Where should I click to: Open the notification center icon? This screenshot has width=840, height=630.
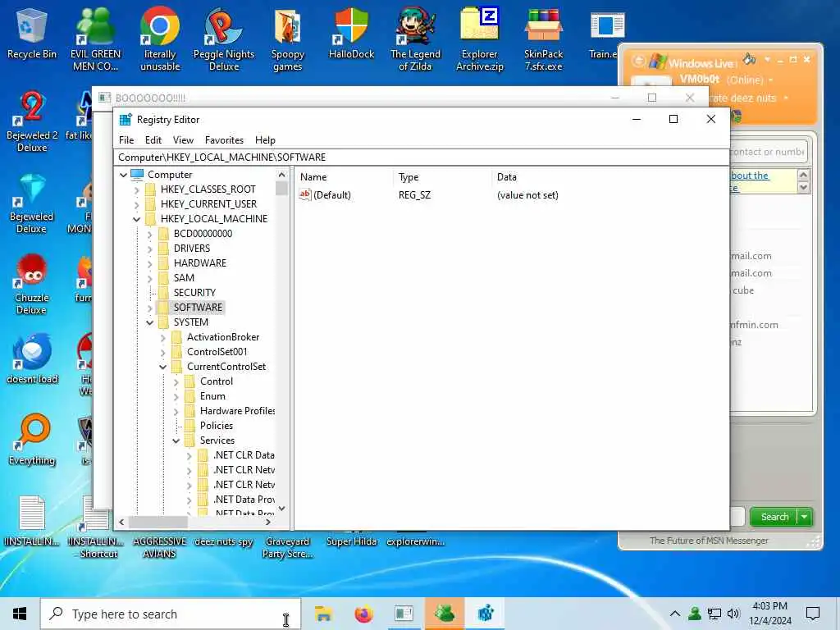click(813, 614)
